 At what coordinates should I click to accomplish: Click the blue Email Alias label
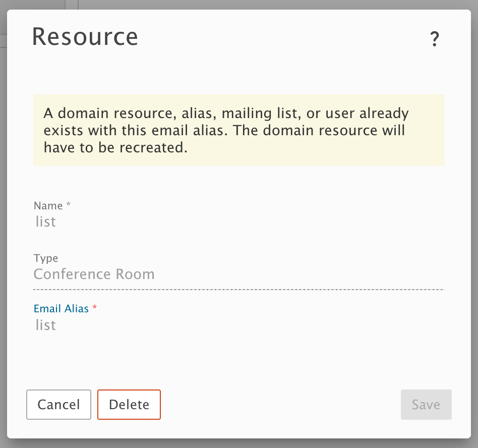tap(61, 309)
